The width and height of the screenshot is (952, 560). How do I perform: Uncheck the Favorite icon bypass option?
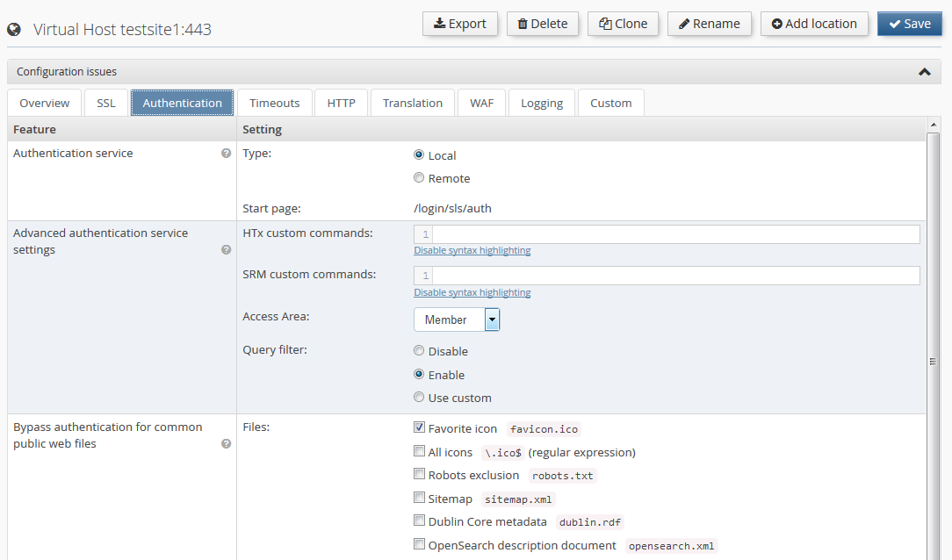tap(419, 427)
